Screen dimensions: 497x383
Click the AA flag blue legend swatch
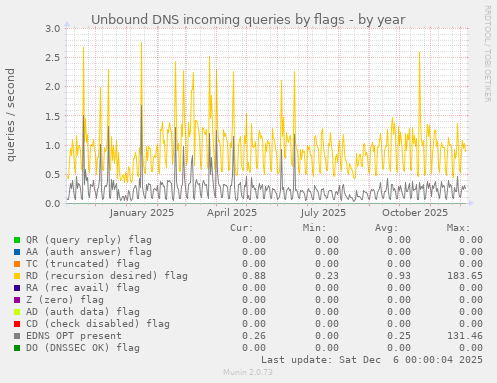[17, 252]
